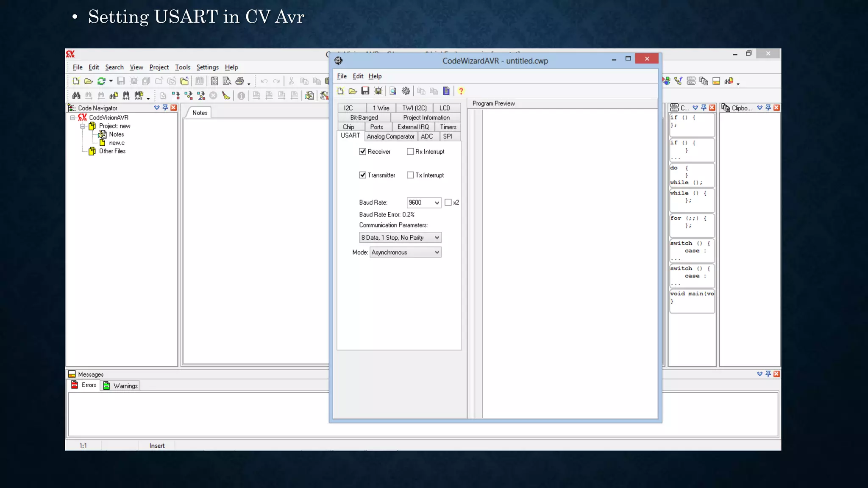Click cut scissors icon in main toolbar

(291, 81)
